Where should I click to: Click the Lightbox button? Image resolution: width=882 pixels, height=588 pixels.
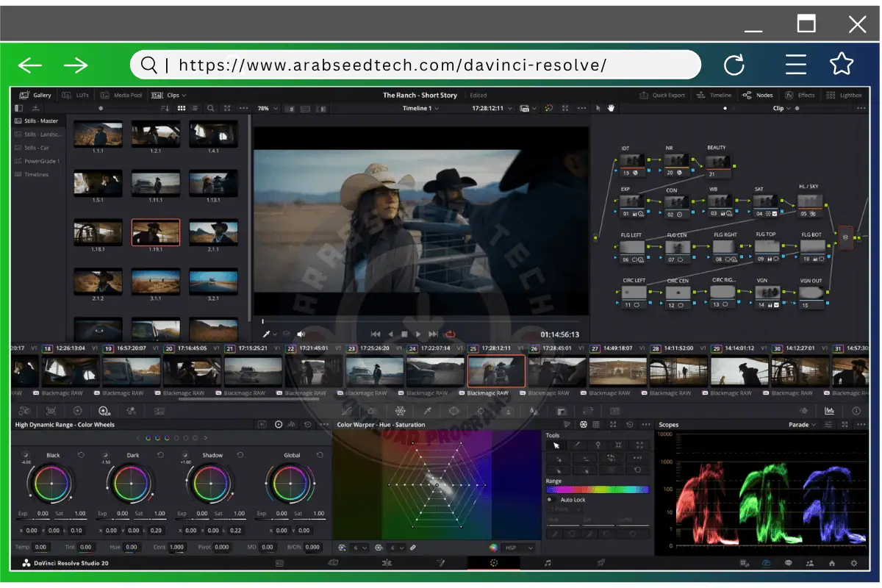pos(845,95)
